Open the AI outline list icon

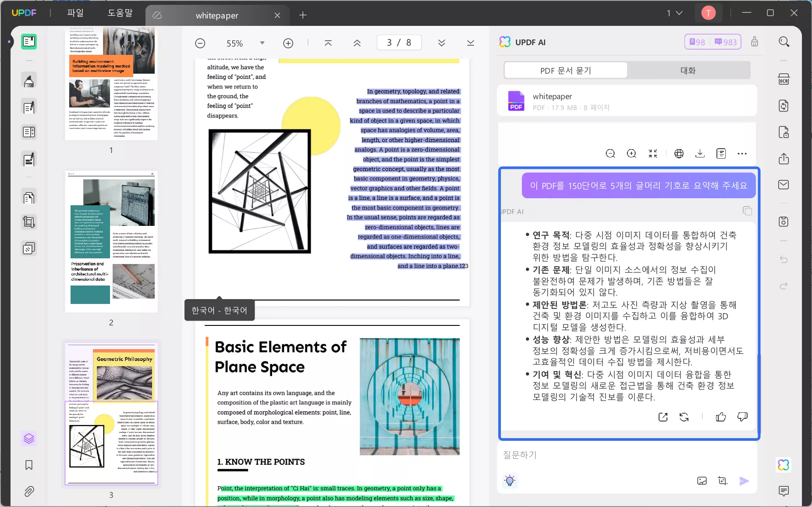click(x=721, y=154)
